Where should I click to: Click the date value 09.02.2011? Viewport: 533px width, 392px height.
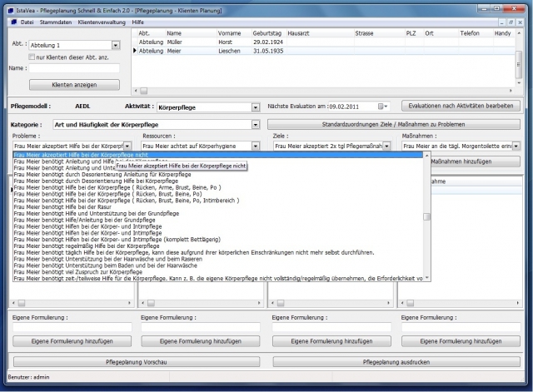click(x=344, y=107)
